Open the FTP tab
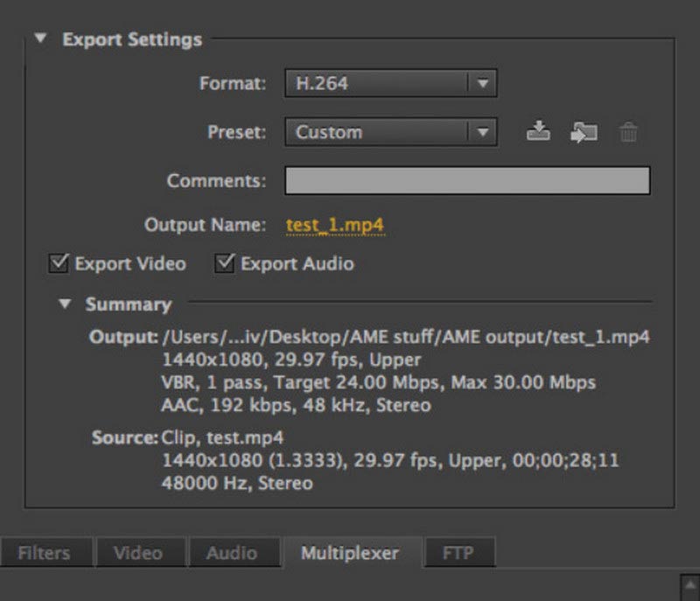 tap(458, 553)
